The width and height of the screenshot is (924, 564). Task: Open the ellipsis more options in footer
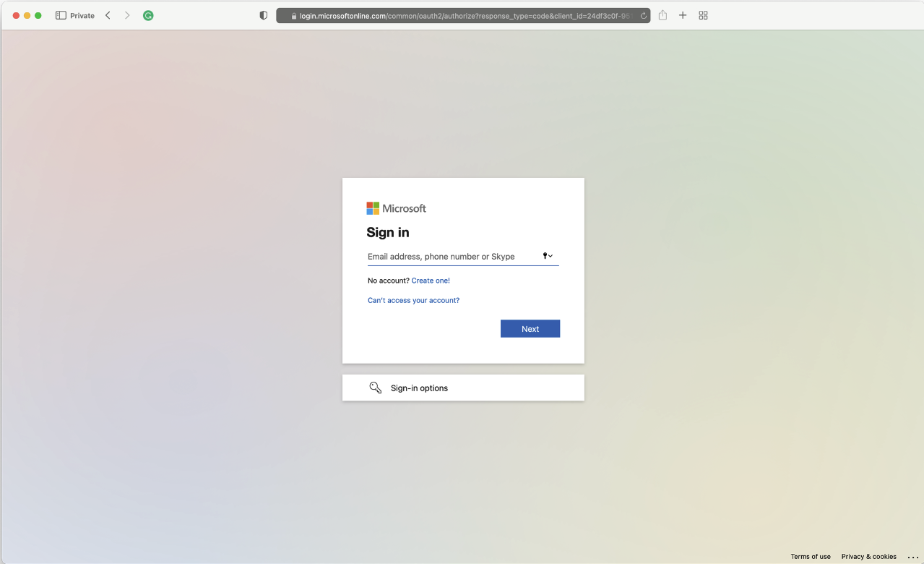click(912, 557)
